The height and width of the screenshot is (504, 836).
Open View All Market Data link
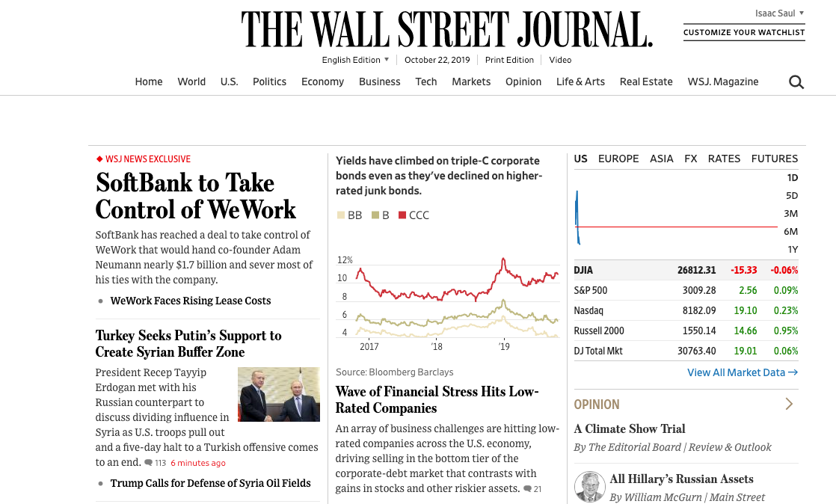pyautogui.click(x=743, y=372)
